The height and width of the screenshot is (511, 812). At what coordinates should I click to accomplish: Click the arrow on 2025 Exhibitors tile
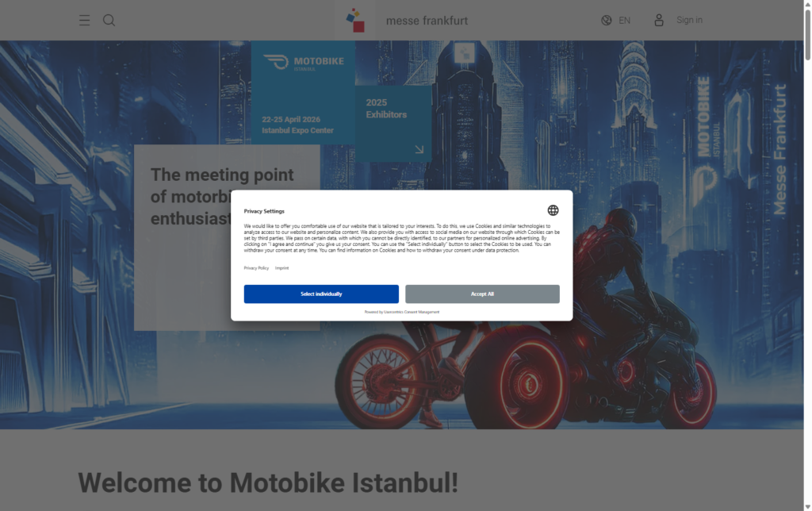(419, 149)
